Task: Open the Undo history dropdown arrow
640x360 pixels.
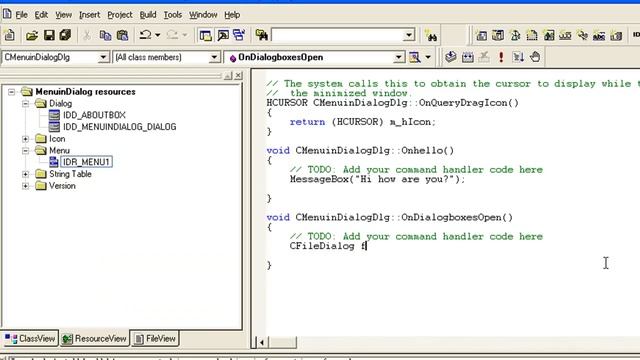Action: [x=158, y=36]
